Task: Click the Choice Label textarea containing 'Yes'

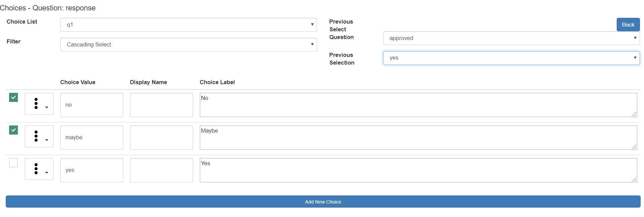Action: coord(418,170)
